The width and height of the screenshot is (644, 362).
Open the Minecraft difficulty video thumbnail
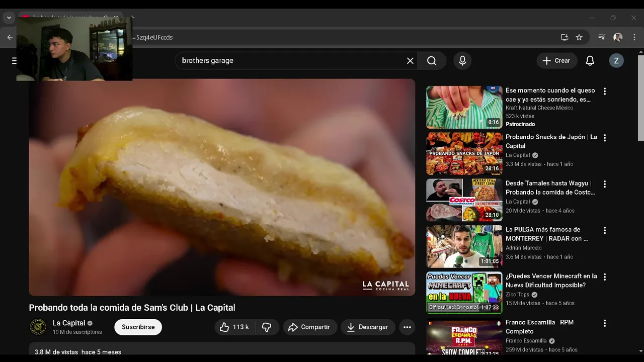tap(464, 293)
